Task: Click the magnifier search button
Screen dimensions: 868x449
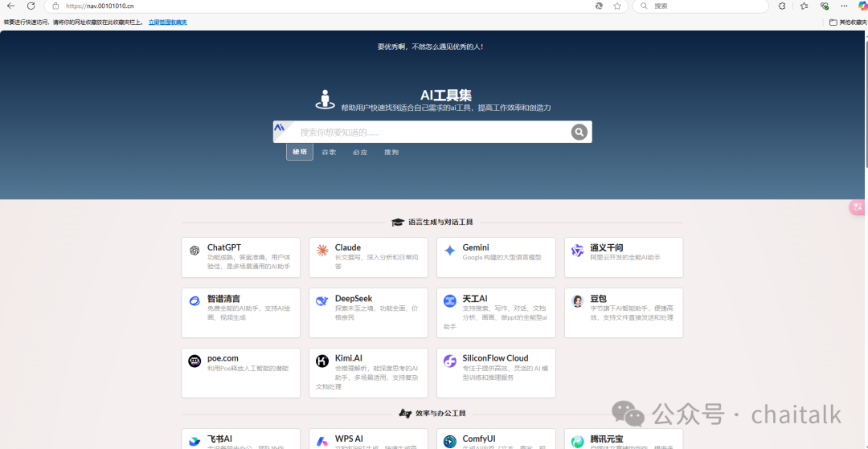Action: 579,133
